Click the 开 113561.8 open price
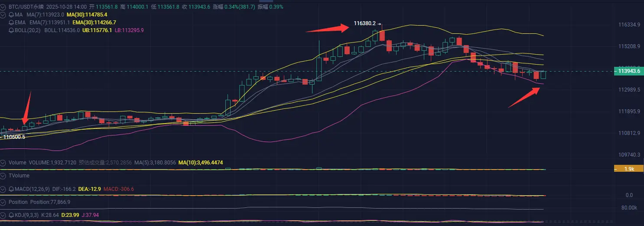 104,7
